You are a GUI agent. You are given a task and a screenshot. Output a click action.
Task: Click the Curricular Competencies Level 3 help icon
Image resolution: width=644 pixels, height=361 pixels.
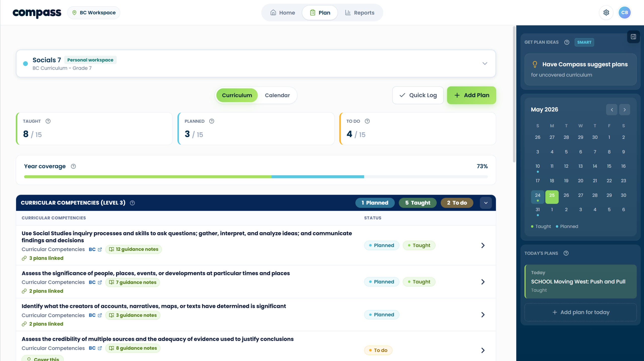pyautogui.click(x=132, y=203)
